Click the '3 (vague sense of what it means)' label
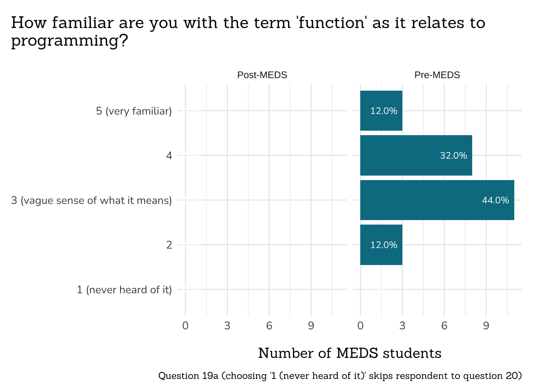 91,200
